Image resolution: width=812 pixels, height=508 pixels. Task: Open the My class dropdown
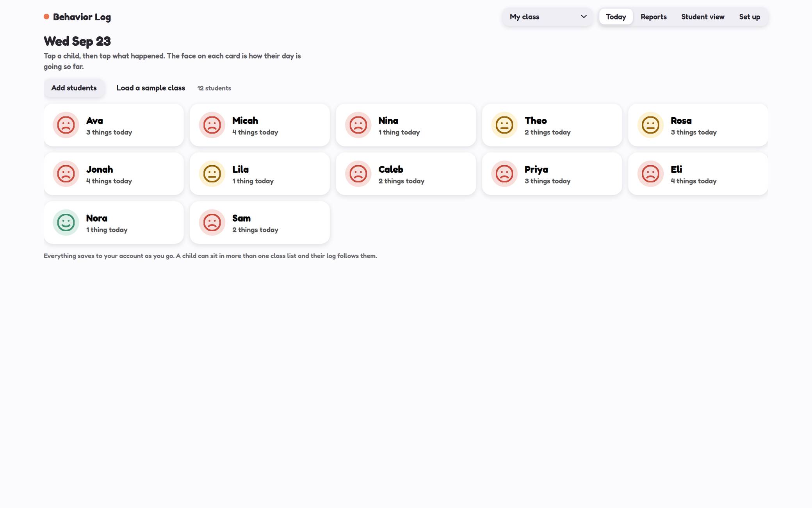pos(547,17)
